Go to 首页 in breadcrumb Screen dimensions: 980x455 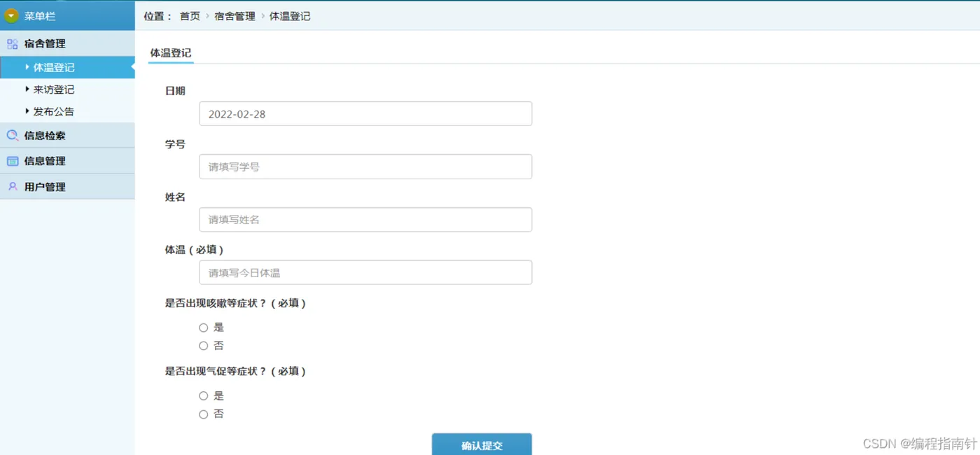pos(190,16)
